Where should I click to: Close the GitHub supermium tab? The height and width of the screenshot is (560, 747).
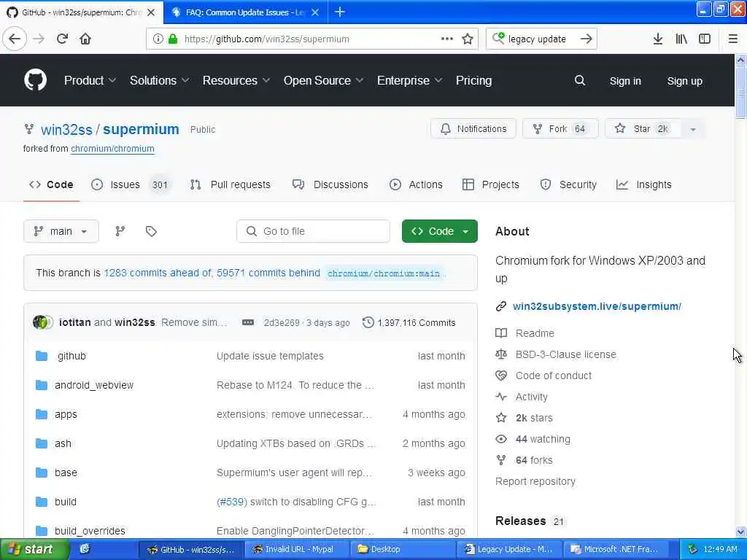[x=151, y=12]
